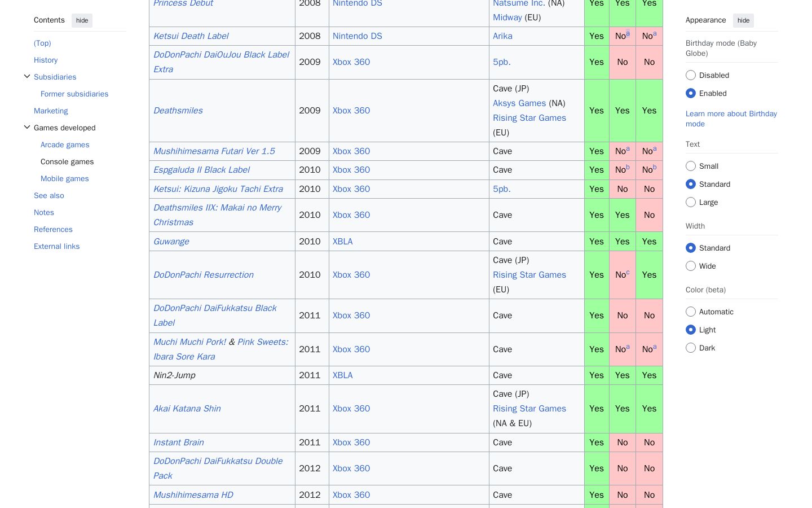Go to External links section

coord(56,246)
